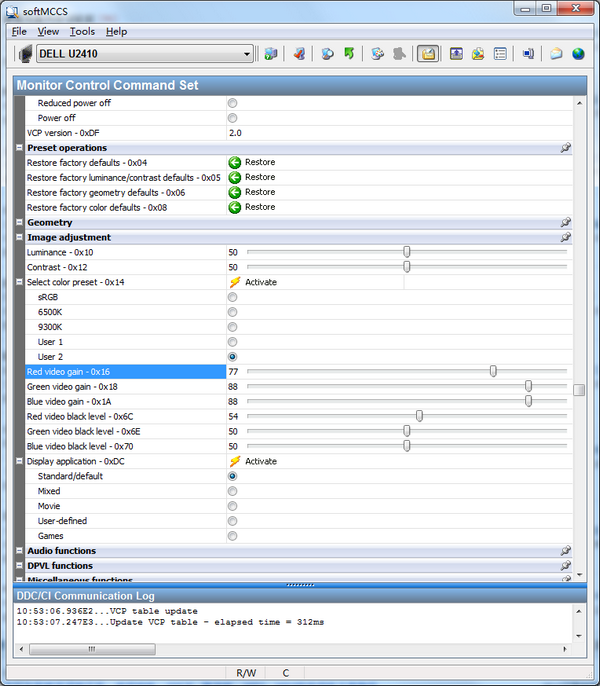Click the pin icon on Geometry header
The width and height of the screenshot is (600, 686).
[x=565, y=223]
